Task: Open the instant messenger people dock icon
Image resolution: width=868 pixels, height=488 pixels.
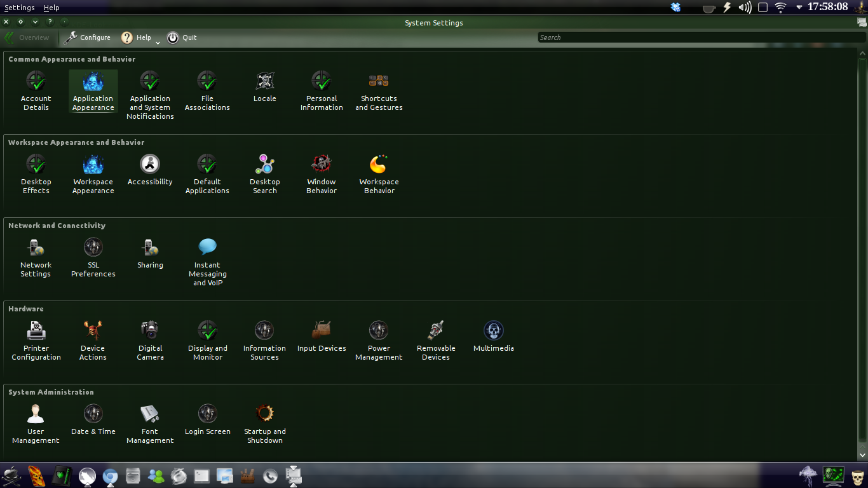Action: point(156,475)
